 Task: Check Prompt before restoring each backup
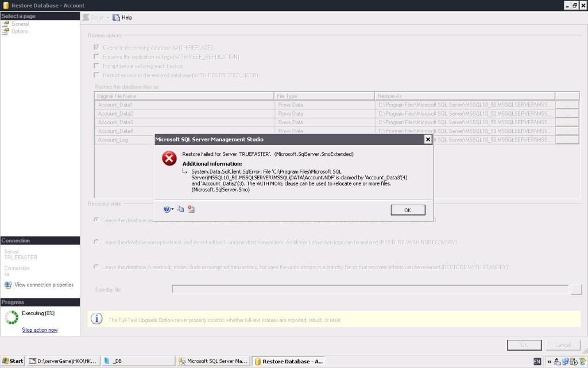point(96,66)
